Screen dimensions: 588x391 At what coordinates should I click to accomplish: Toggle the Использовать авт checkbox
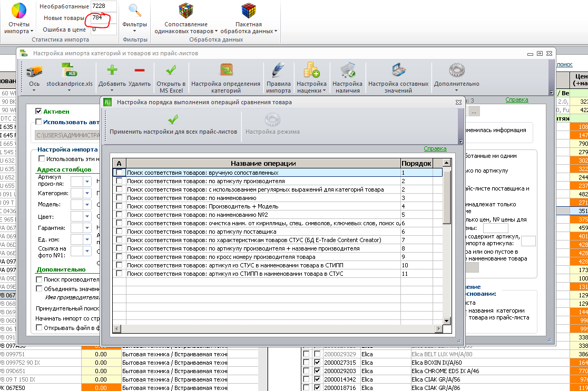pyautogui.click(x=38, y=122)
